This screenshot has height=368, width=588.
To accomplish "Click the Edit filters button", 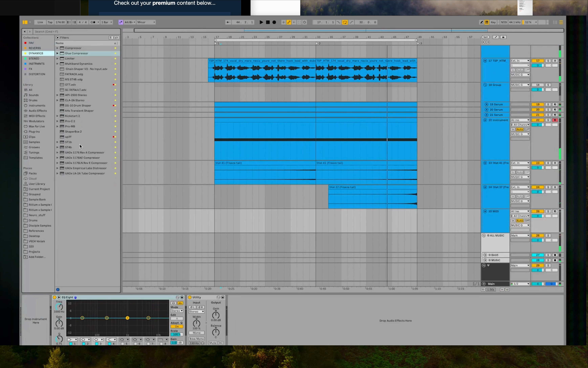I will pos(114,38).
